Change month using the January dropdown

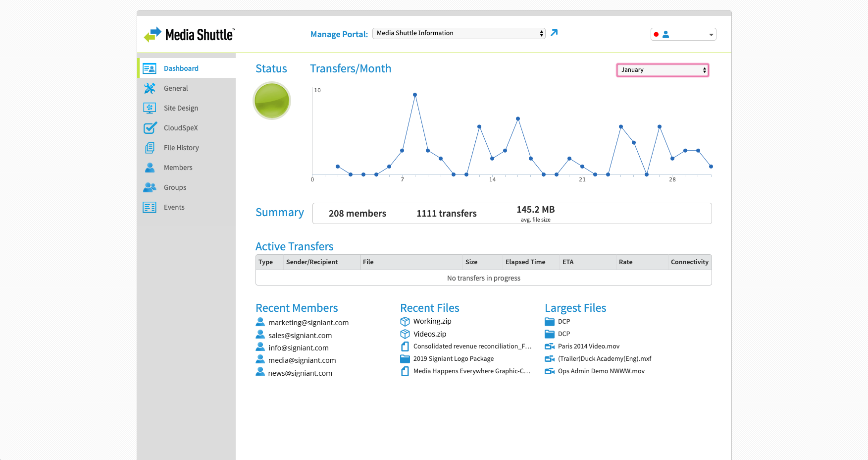[x=663, y=70]
